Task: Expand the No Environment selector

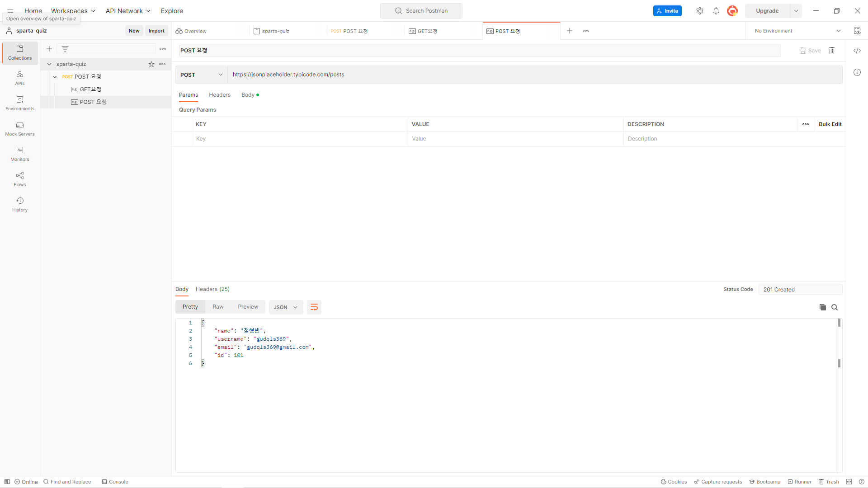Action: [x=797, y=31]
